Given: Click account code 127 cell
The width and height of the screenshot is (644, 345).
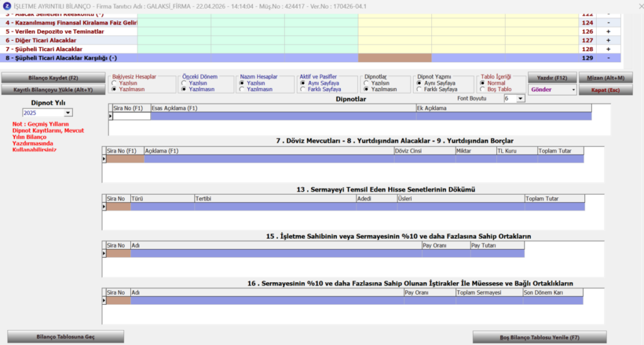Looking at the screenshot, I should pyautogui.click(x=587, y=40).
